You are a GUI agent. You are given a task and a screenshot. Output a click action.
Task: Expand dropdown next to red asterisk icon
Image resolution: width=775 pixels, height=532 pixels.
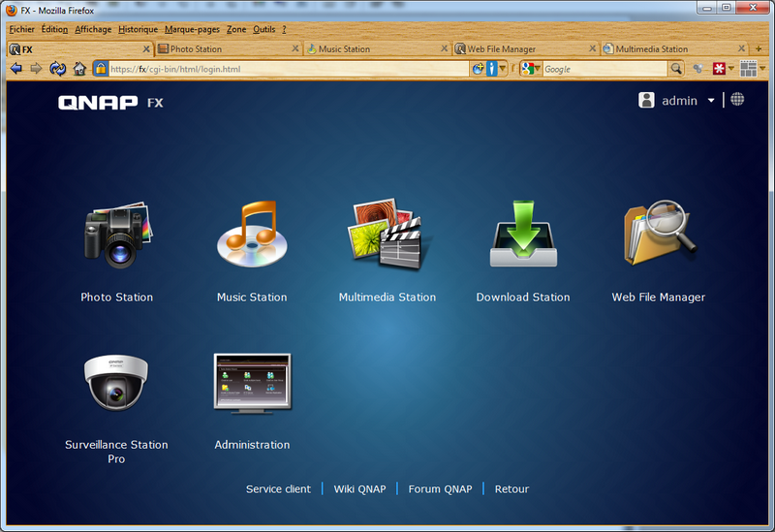(x=731, y=69)
